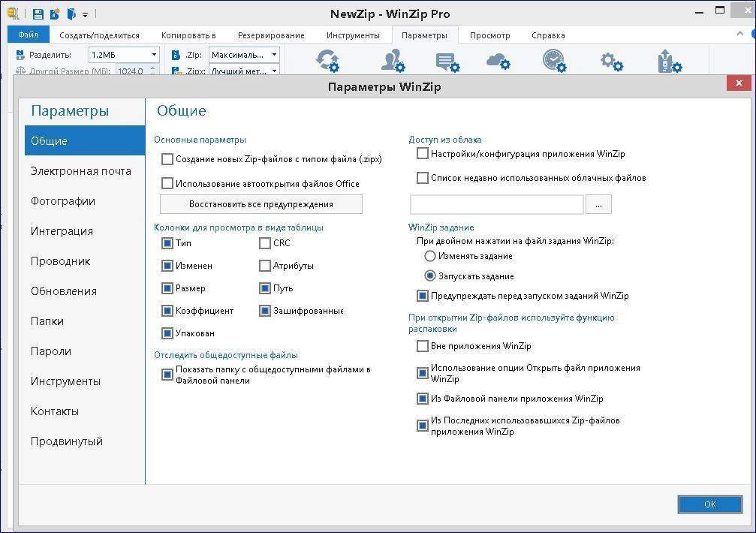Switch to the Просмотр ribbon tab
This screenshot has height=533, width=756.
tap(489, 35)
